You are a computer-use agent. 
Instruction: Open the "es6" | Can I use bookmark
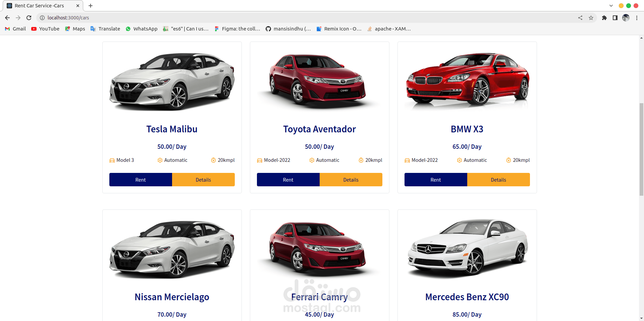coord(186,29)
